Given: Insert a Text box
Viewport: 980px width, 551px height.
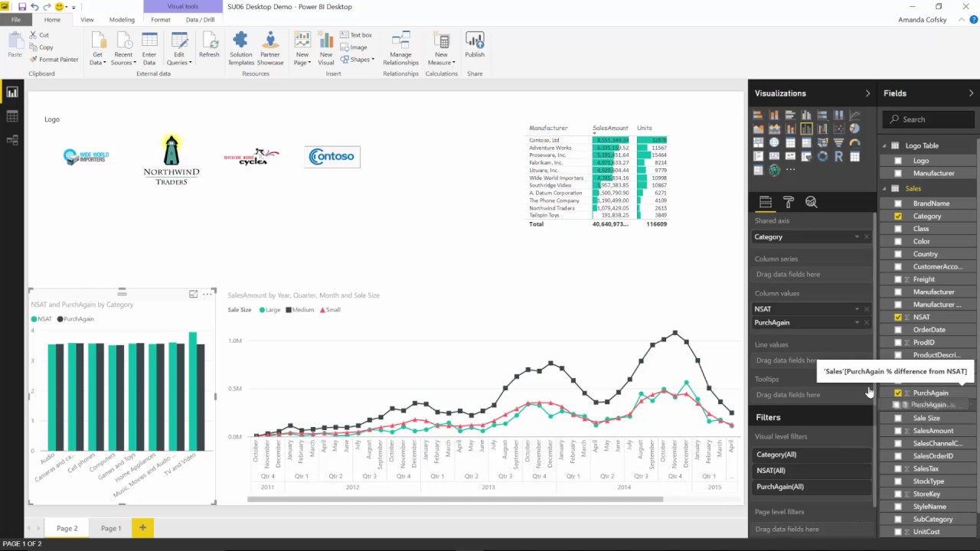Looking at the screenshot, I should [356, 35].
